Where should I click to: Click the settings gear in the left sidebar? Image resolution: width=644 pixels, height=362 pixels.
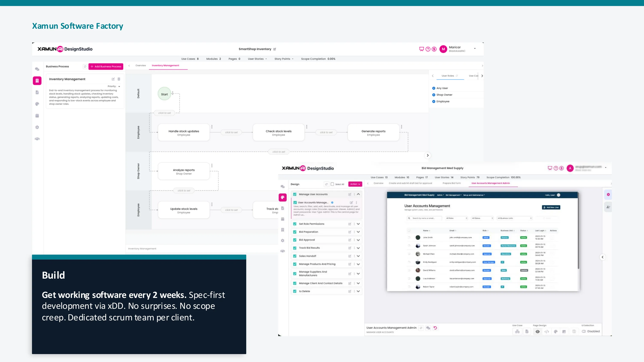tap(37, 127)
